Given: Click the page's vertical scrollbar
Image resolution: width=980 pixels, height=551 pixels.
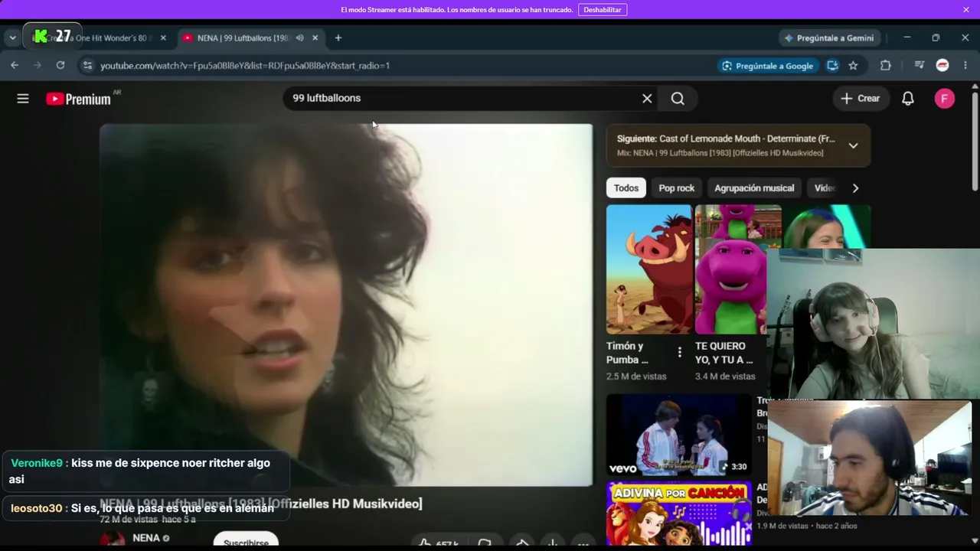Looking at the screenshot, I should [975, 142].
